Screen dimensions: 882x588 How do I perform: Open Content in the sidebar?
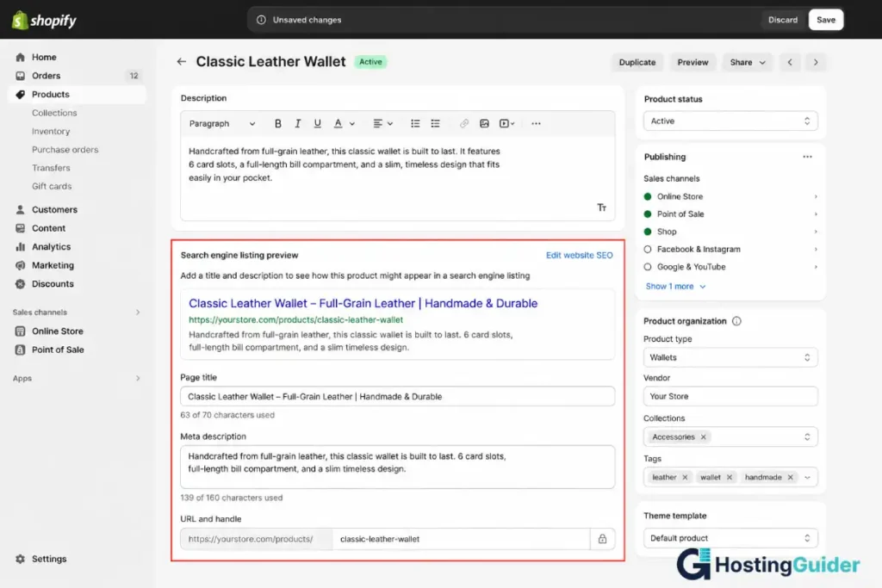pyautogui.click(x=77, y=228)
